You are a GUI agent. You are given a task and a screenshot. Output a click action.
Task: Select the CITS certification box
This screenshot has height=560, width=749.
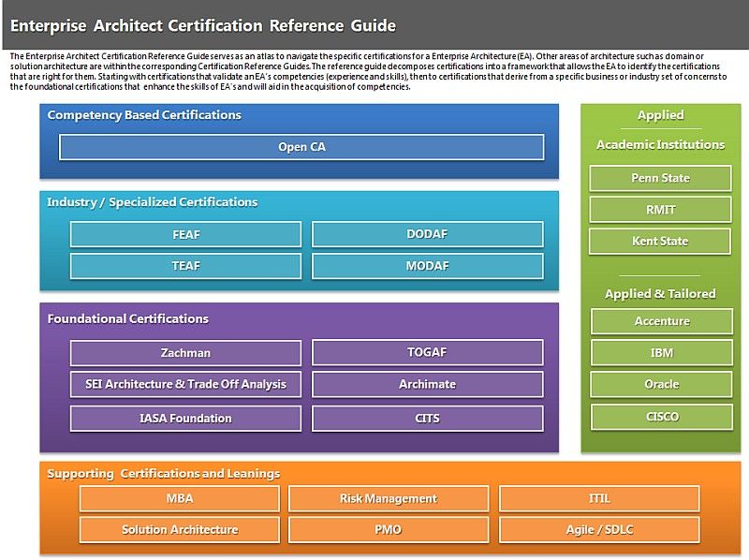tap(428, 419)
